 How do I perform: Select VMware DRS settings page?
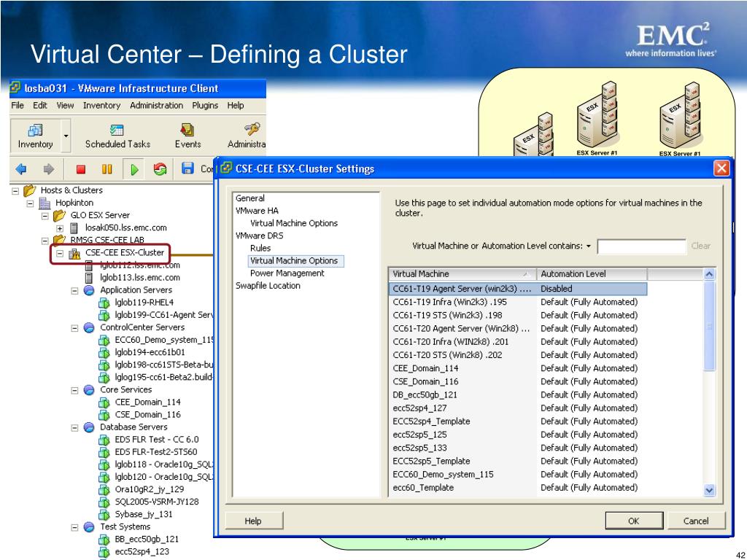click(259, 236)
